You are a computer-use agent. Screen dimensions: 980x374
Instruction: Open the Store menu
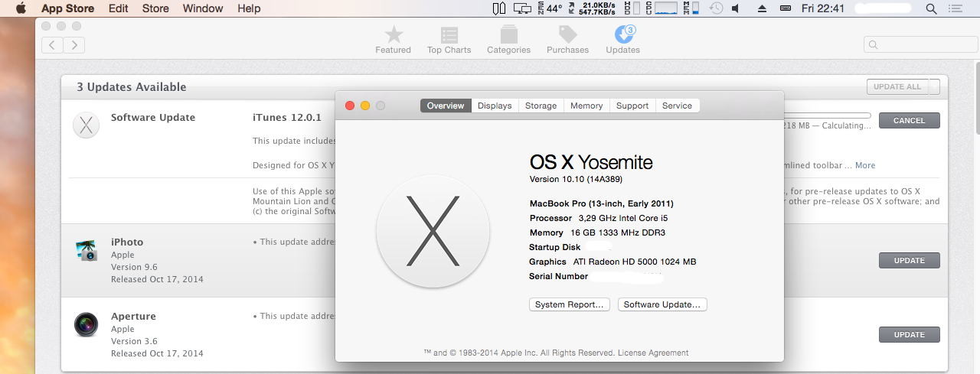[x=155, y=8]
